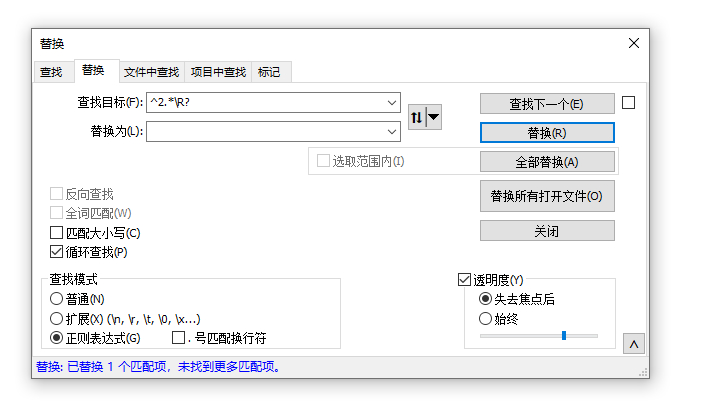708x407 pixels.
Task: Select the 始终 transparency option
Action: point(485,318)
